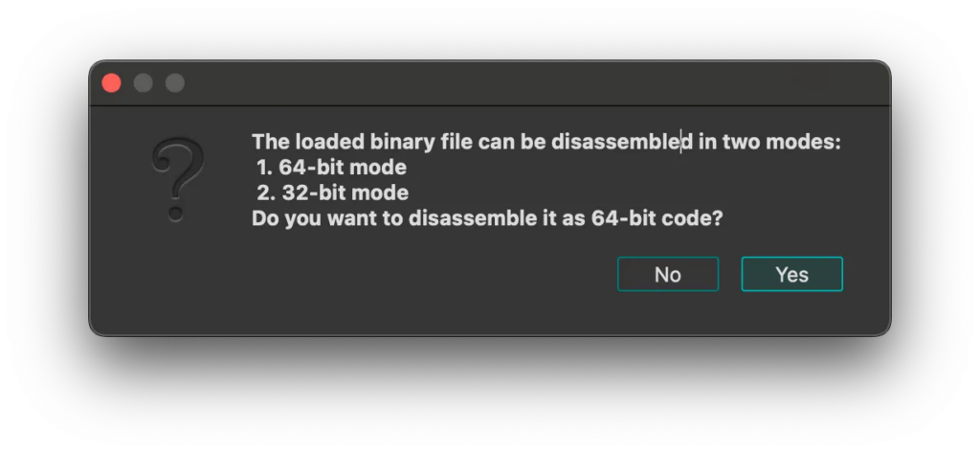Click the large question mark icon
The height and width of the screenshot is (454, 980).
click(177, 179)
